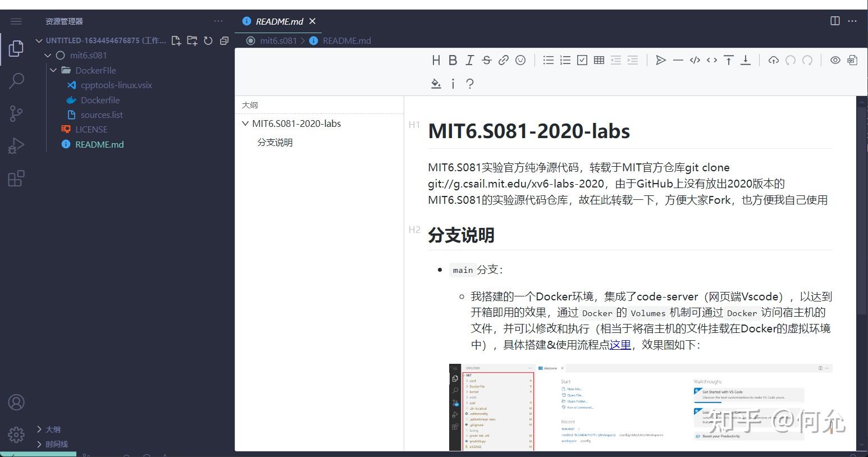This screenshot has height=457, width=868.
Task: Switch to the README.md editor tab
Action: [x=278, y=21]
